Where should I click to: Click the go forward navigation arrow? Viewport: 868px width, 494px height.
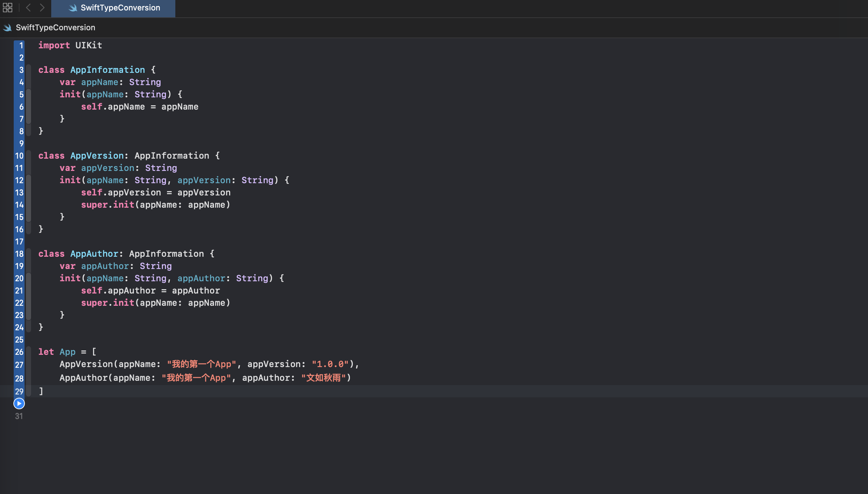(42, 8)
